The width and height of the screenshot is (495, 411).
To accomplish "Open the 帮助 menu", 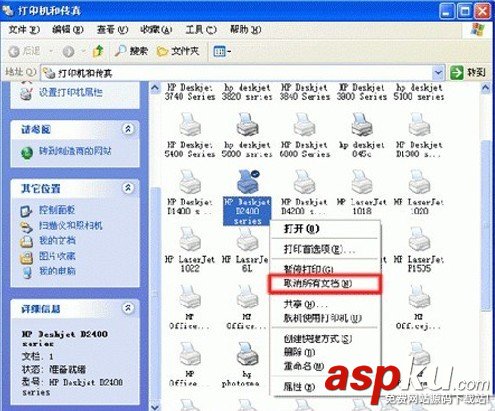I will click(x=245, y=30).
